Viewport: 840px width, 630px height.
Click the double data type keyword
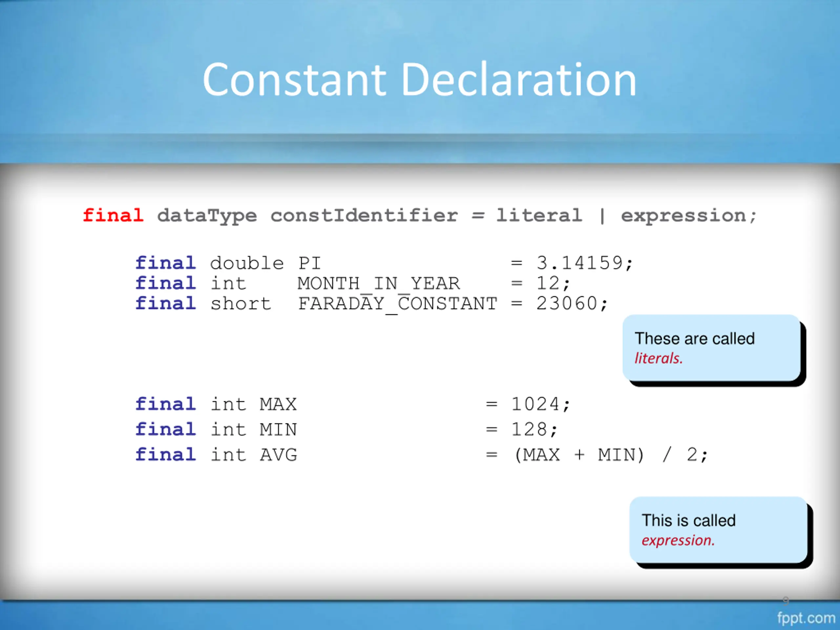247,263
